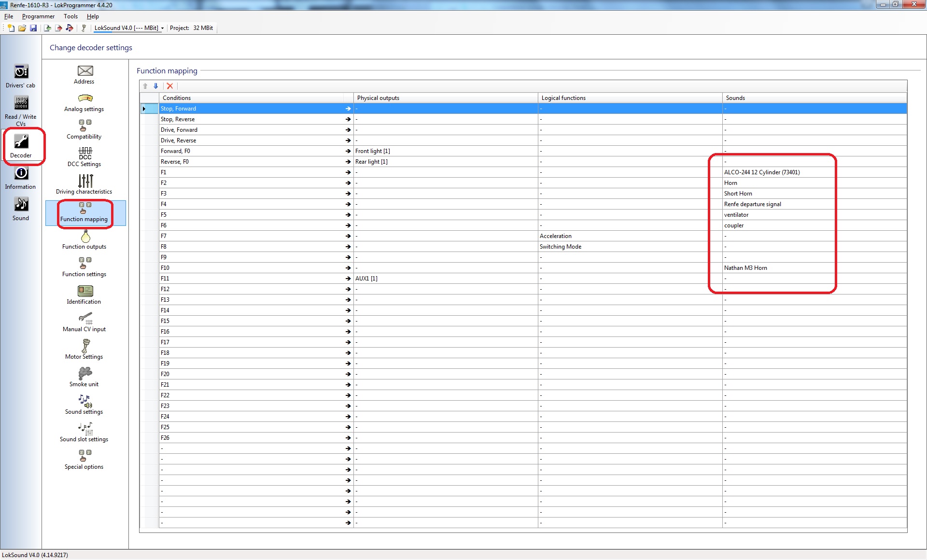Click the 'Switching Mode' logical function cell
This screenshot has height=560, width=927.
(630, 247)
